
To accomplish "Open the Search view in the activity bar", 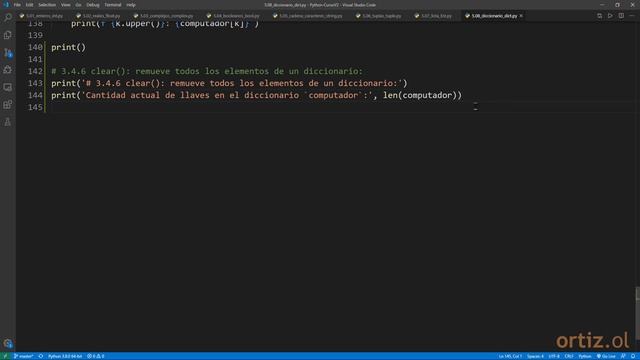I will pyautogui.click(x=8, y=18).
